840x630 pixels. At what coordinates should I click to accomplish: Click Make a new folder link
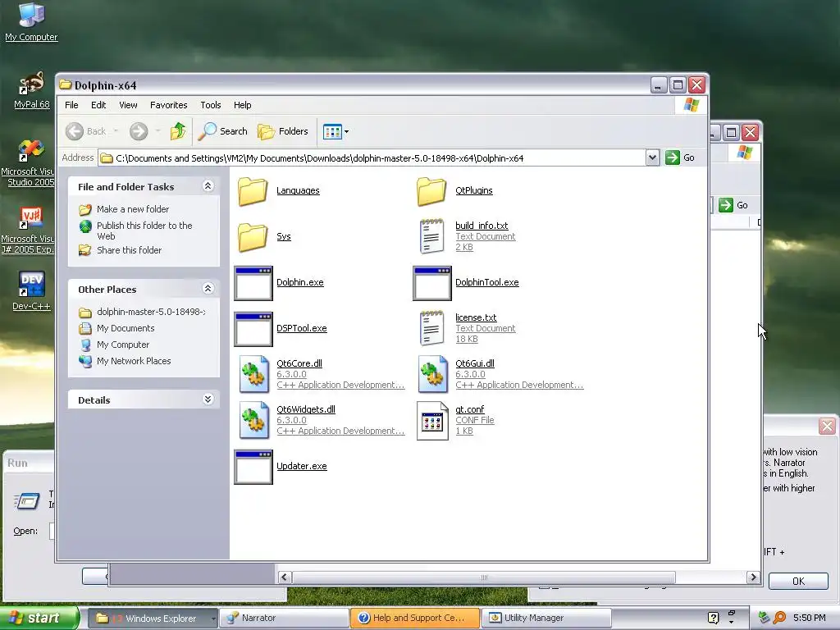coord(133,209)
